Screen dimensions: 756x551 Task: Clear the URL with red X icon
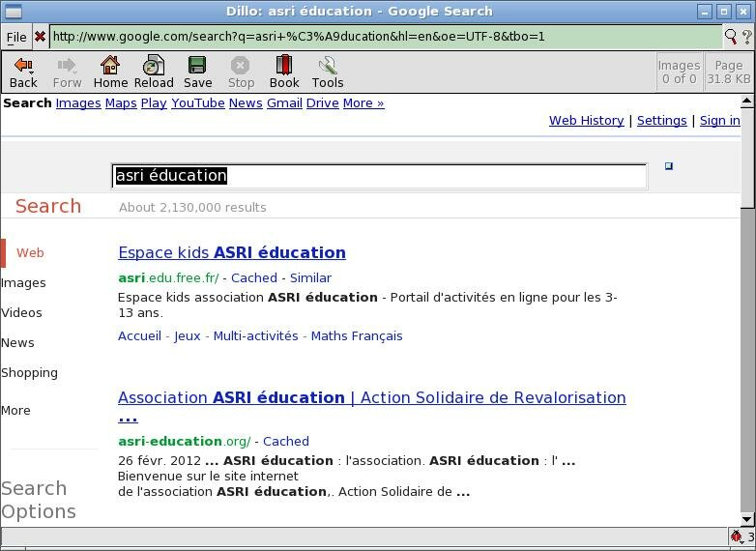tap(40, 36)
